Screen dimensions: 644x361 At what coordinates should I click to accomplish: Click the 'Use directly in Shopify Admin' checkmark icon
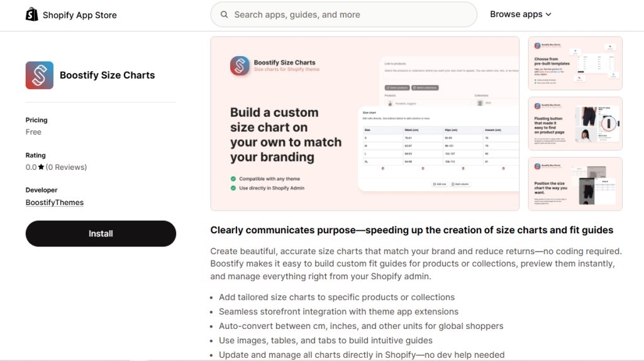click(233, 188)
